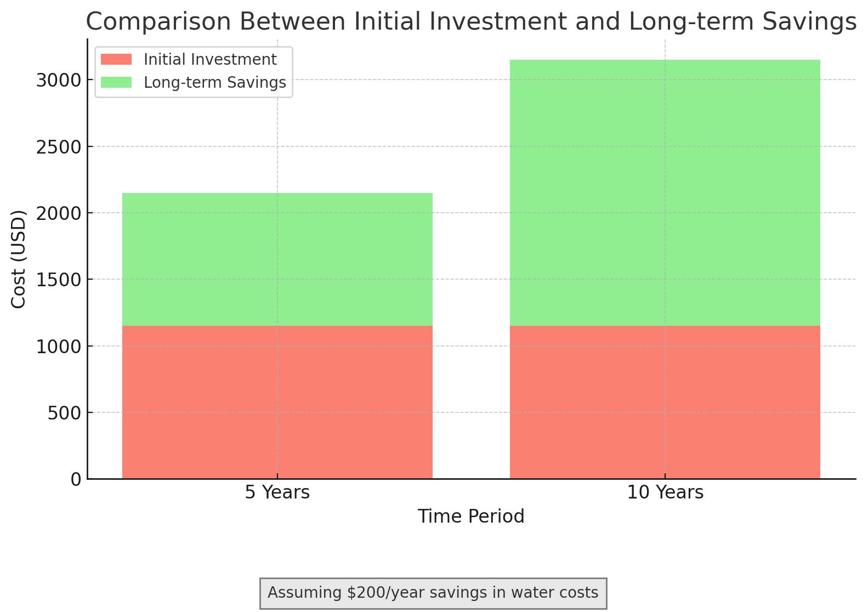Viewport: 868px width, 612px height.
Task: Select the "Initial Investment" legend label
Action: (210, 59)
